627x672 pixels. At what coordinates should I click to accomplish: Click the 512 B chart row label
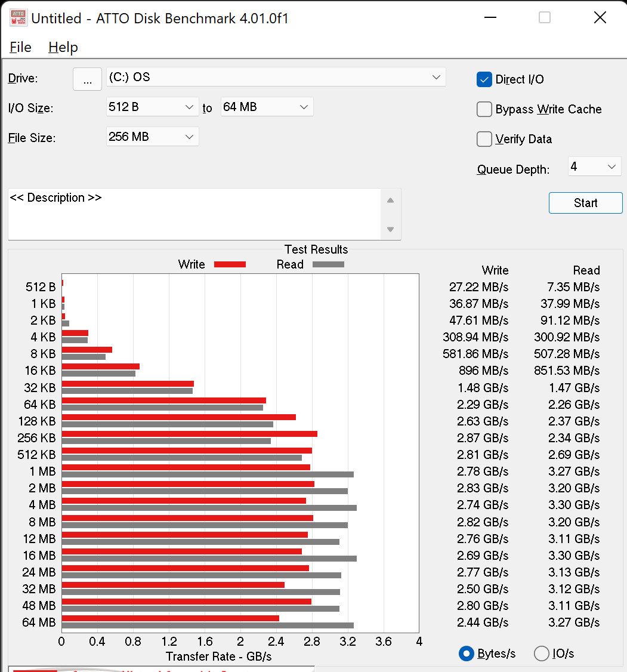click(41, 286)
